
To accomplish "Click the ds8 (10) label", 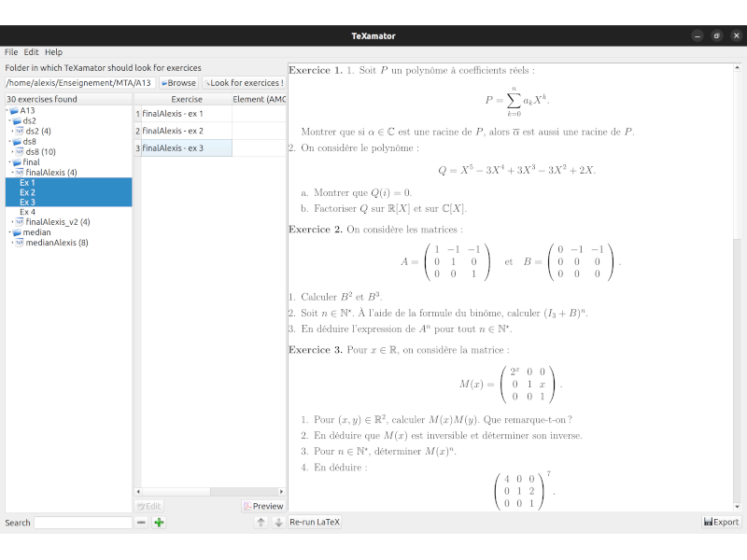I will (x=40, y=152).
